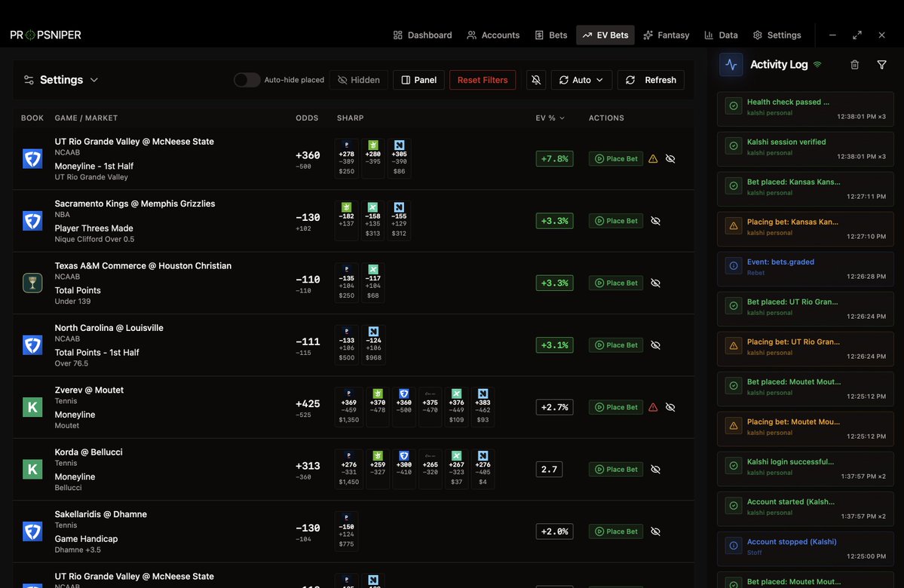Select the EV Bets tab
This screenshot has width=904, height=588.
pyautogui.click(x=605, y=35)
